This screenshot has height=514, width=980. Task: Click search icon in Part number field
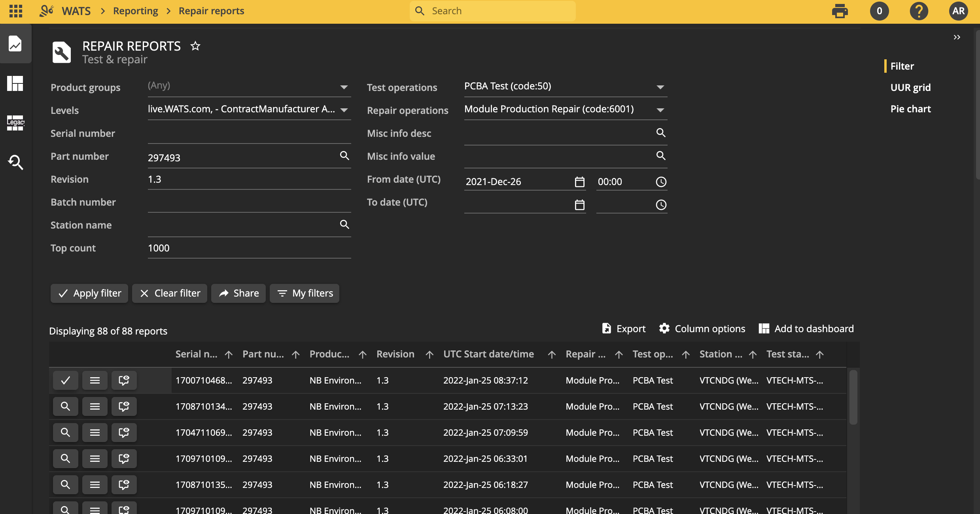click(x=344, y=156)
